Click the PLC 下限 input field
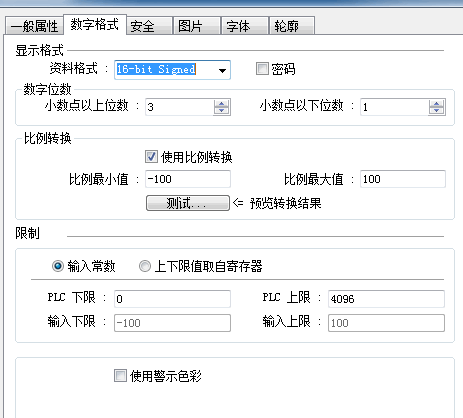 (172, 299)
